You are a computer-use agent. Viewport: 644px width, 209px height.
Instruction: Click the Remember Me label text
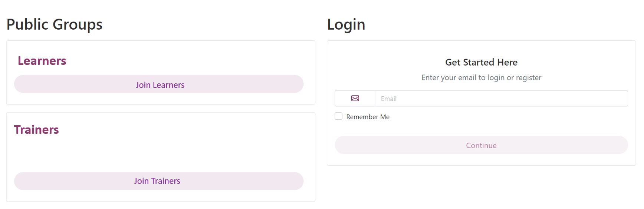click(x=368, y=117)
